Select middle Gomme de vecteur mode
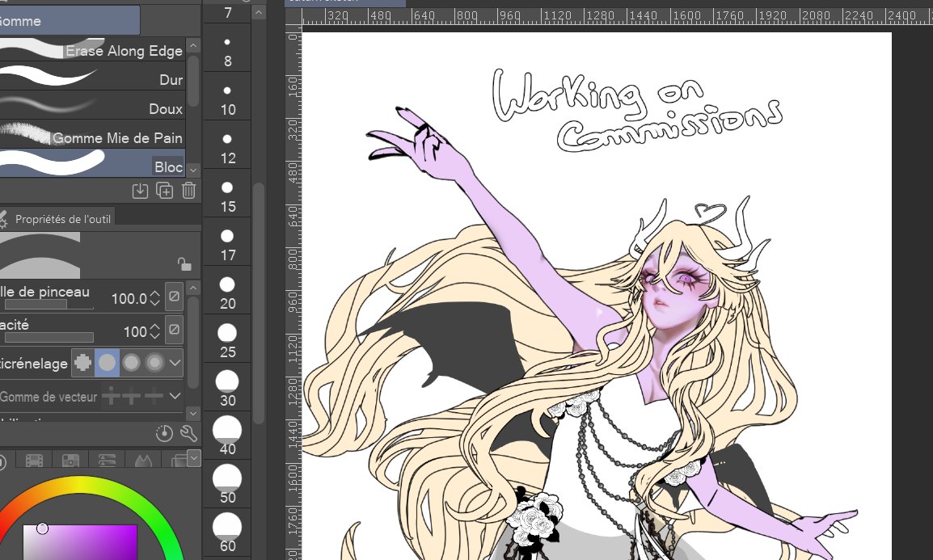Image resolution: width=933 pixels, height=560 pixels. point(132,396)
